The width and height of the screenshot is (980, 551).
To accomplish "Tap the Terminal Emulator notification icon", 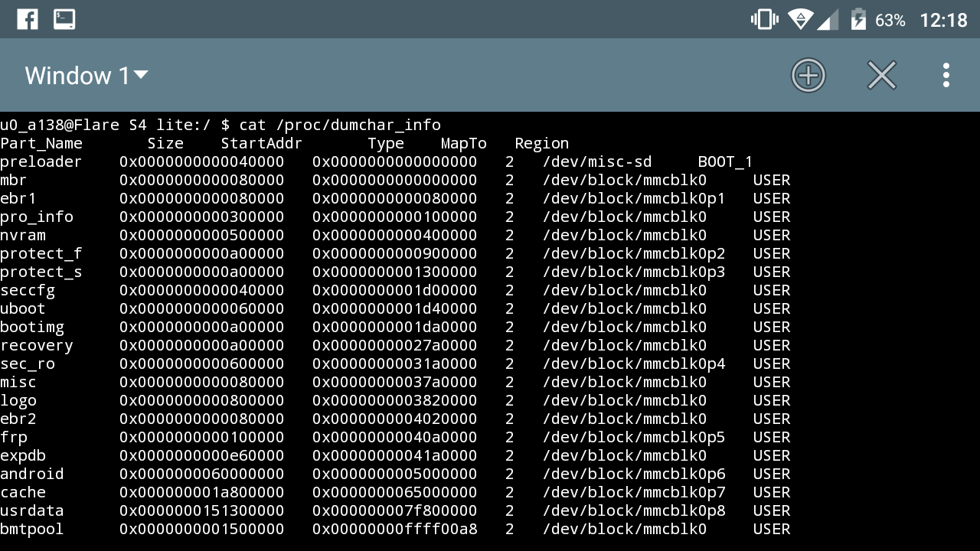I will [x=64, y=18].
